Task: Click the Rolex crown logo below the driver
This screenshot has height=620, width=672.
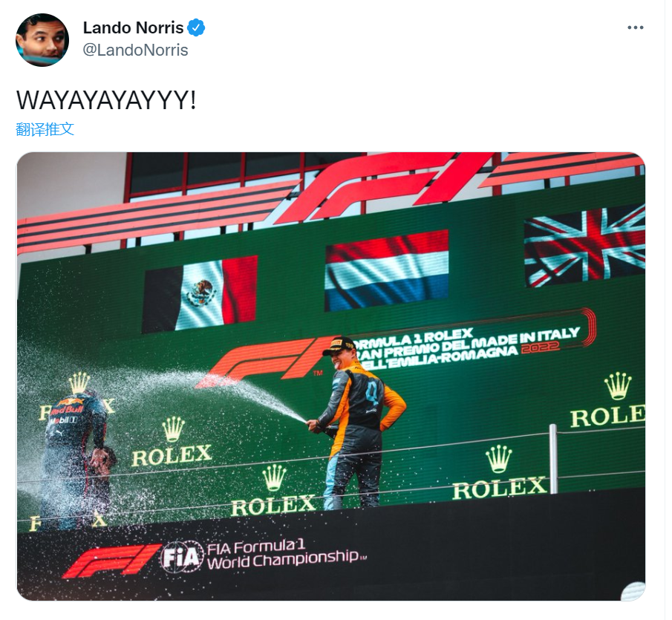Action: point(274,477)
